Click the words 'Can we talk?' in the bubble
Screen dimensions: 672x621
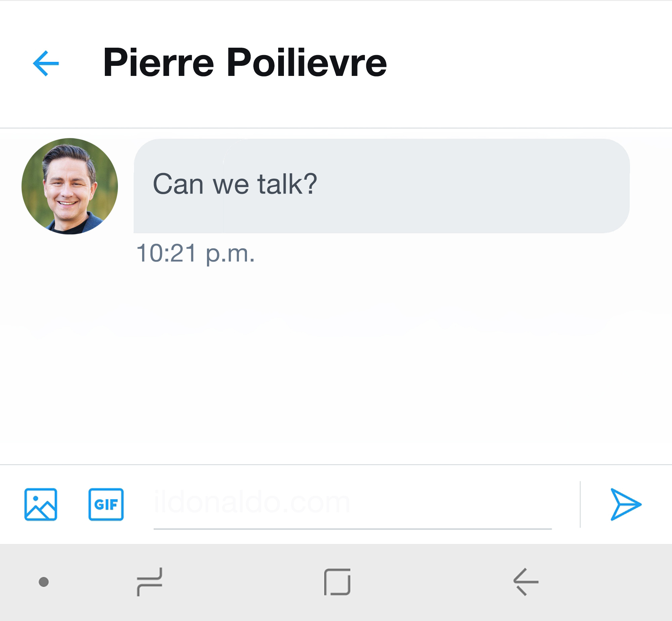coord(235,184)
